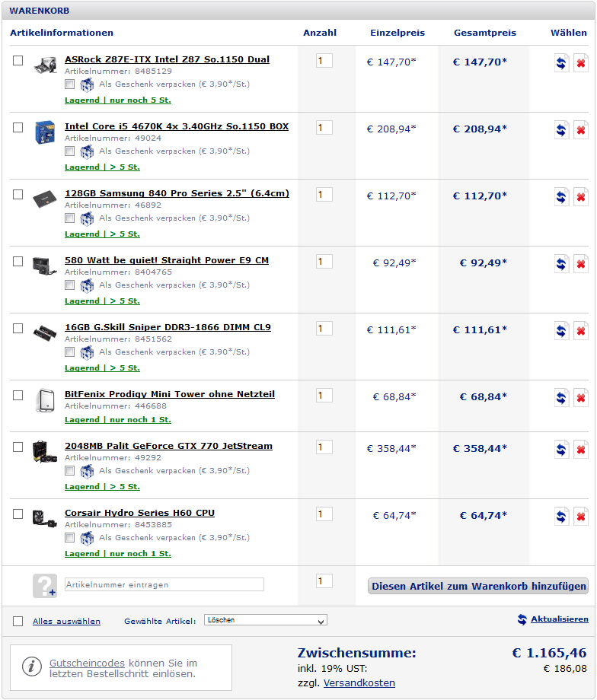Remove Palit GeForce GTX 770 via red X
Image resolution: width=597 pixels, height=700 pixels.
click(x=581, y=450)
